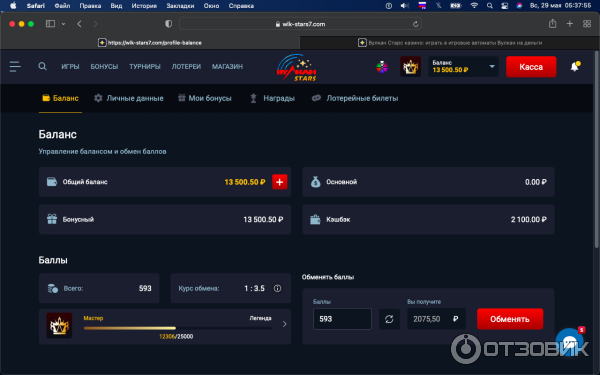Switch to the Вулкан Старс казино browser tab

pos(450,43)
